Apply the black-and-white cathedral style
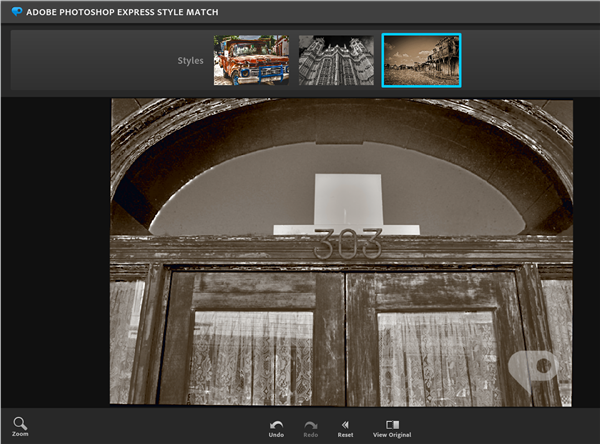This screenshot has height=444, width=600. (x=336, y=60)
